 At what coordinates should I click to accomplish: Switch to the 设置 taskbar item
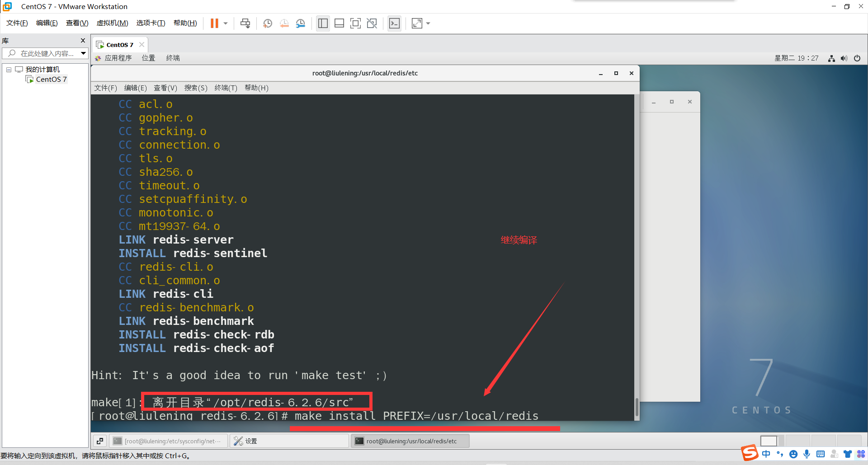[289, 441]
